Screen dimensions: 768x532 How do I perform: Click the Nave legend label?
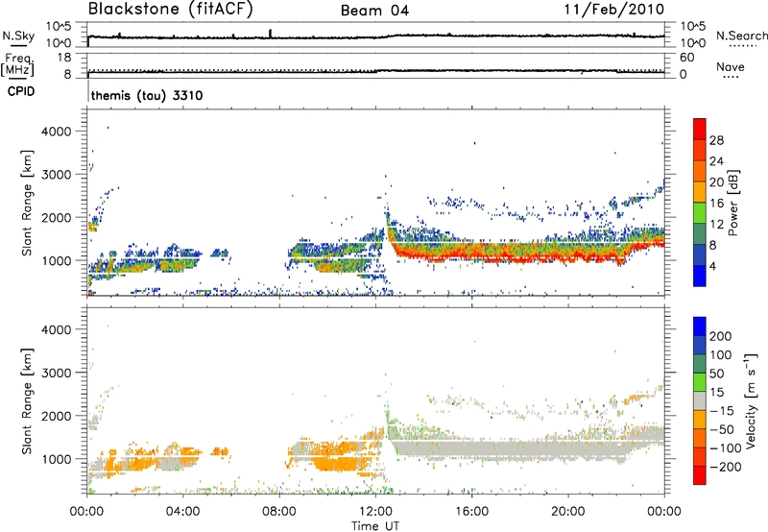pyautogui.click(x=731, y=66)
